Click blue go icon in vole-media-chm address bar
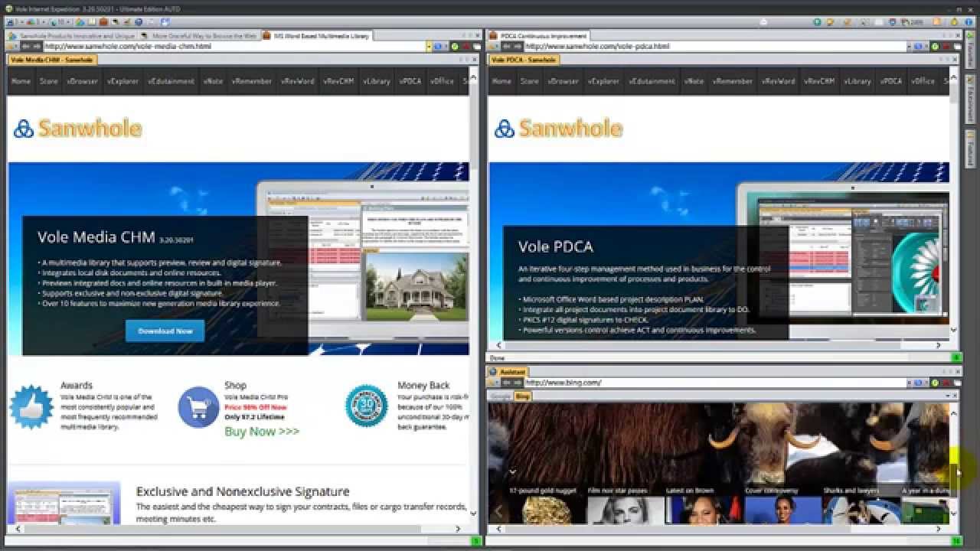 pyautogui.click(x=439, y=47)
